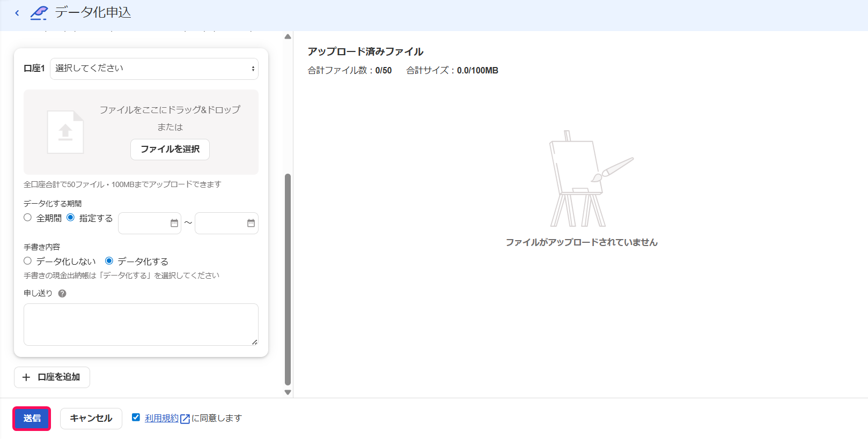Click the キャンセル button
The image size is (868, 439).
coord(91,419)
